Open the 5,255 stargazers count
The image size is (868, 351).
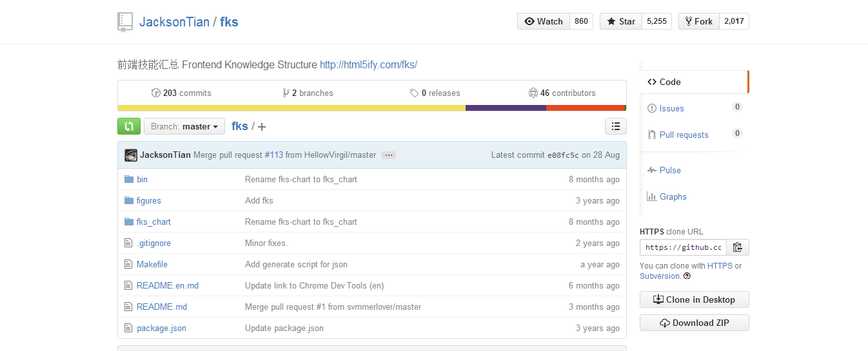[656, 21]
